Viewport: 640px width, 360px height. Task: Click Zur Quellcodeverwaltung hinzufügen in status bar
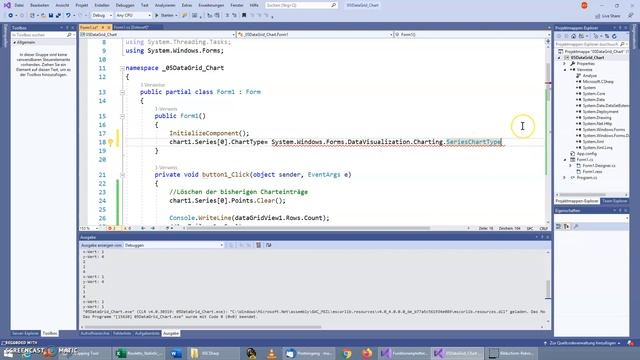tap(582, 343)
